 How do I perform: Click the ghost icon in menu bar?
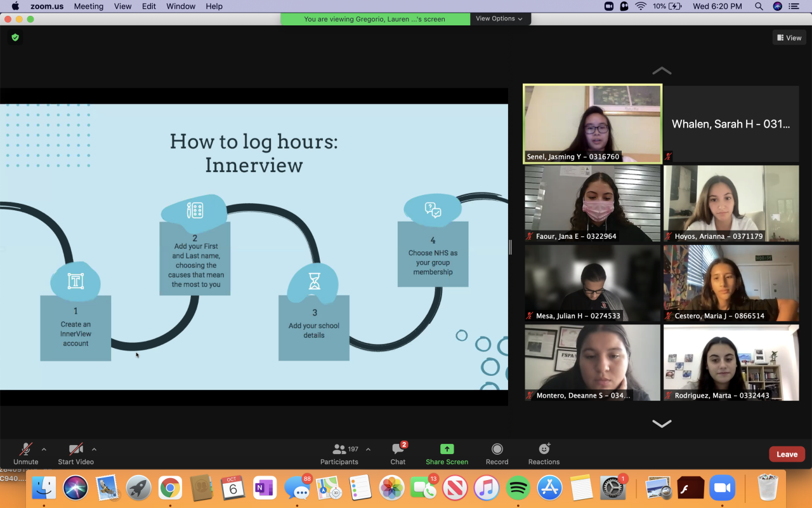[x=624, y=6]
